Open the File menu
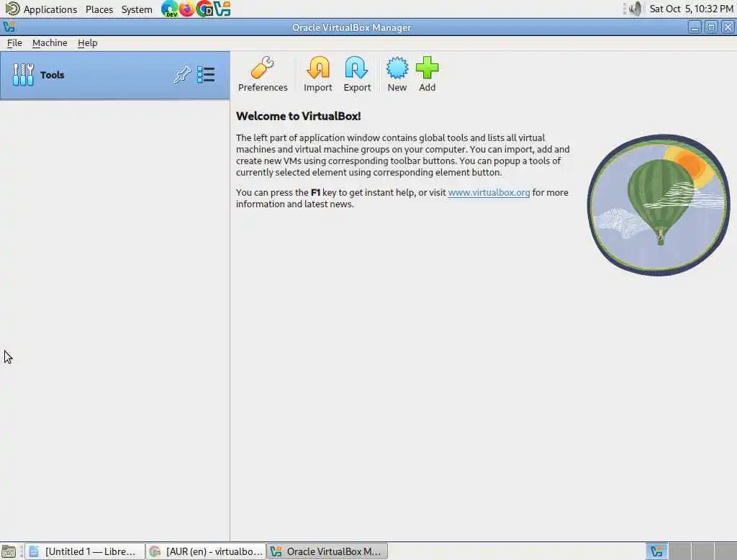Screen dimensions: 737x560 [x=14, y=42]
